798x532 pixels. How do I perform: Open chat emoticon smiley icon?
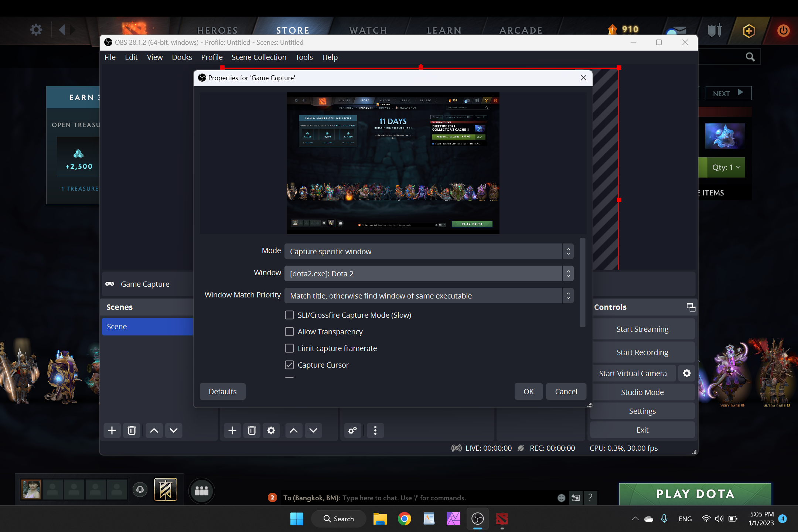[561, 498]
